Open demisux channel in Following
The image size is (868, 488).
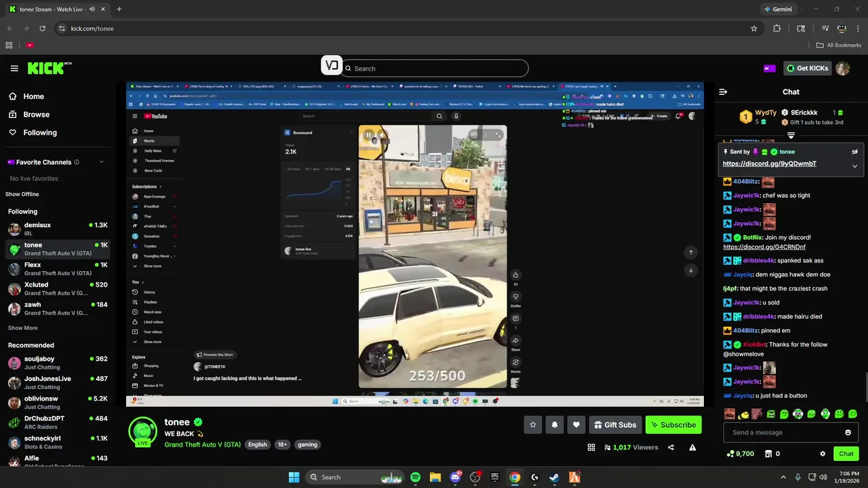(58, 229)
